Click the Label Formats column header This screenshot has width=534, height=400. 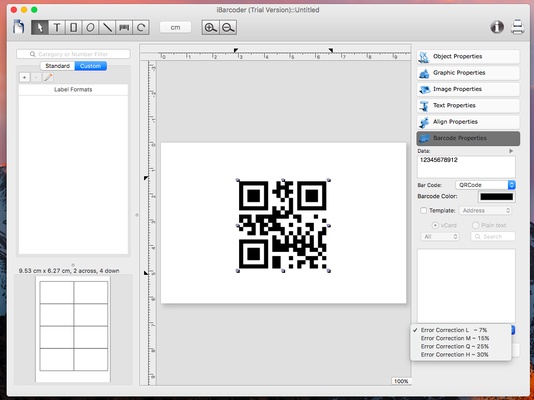point(73,90)
